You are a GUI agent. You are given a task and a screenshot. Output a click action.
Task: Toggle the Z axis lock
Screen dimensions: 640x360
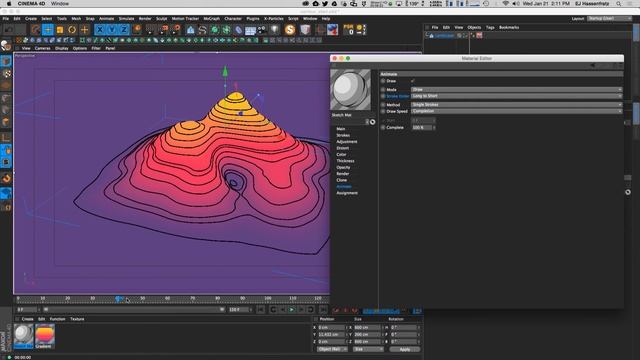click(x=124, y=29)
